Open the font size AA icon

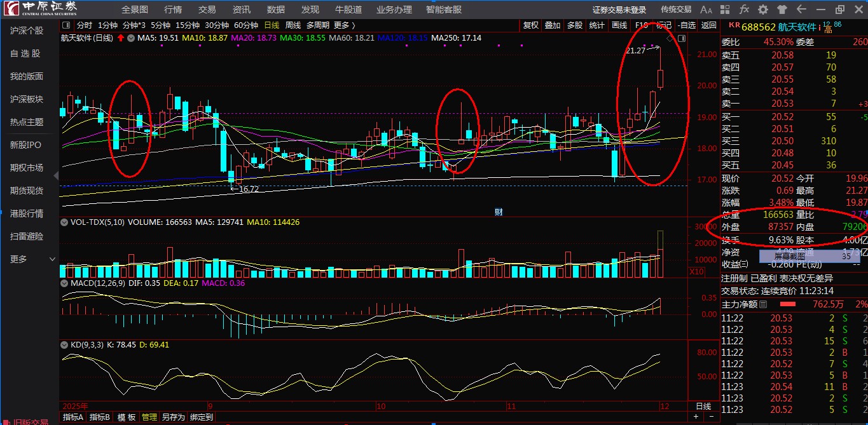706,10
